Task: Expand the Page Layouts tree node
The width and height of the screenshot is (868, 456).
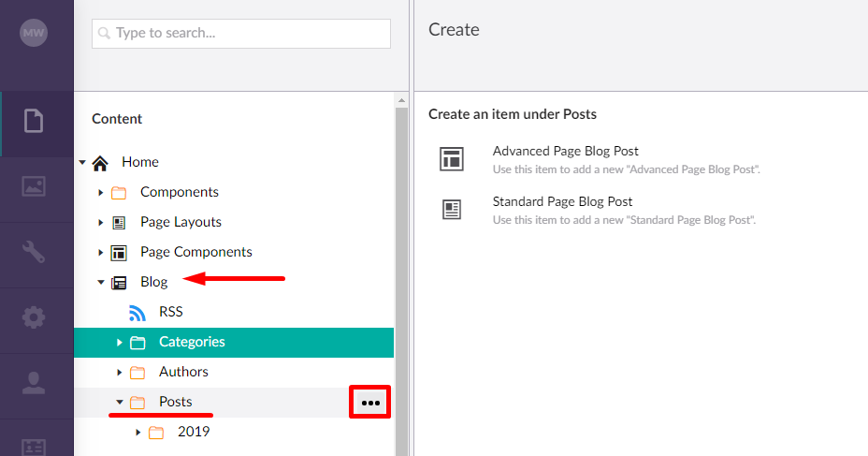Action: pos(101,222)
